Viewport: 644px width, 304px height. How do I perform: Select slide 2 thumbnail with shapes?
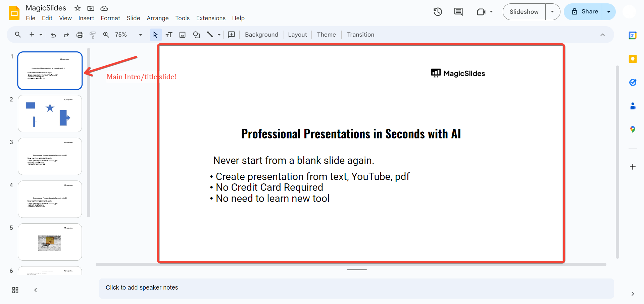(x=50, y=114)
